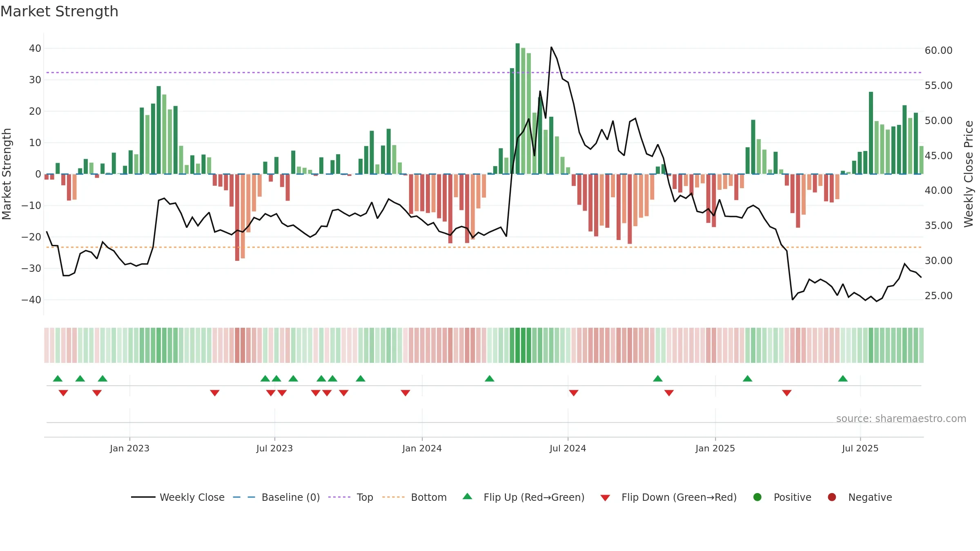Image resolution: width=980 pixels, height=551 pixels.
Task: Click the Jan 2023 date label
Action: pos(129,448)
